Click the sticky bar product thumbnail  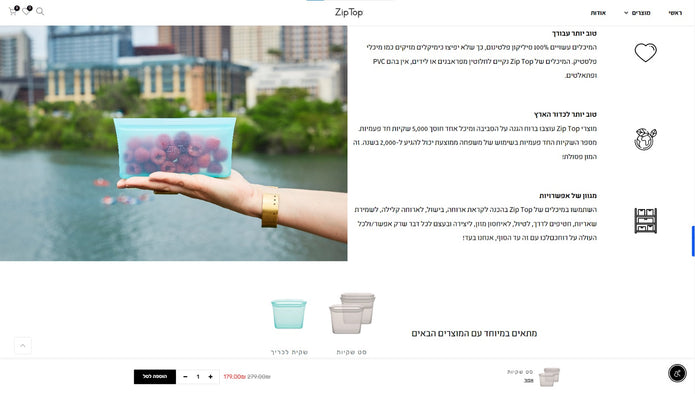549,377
